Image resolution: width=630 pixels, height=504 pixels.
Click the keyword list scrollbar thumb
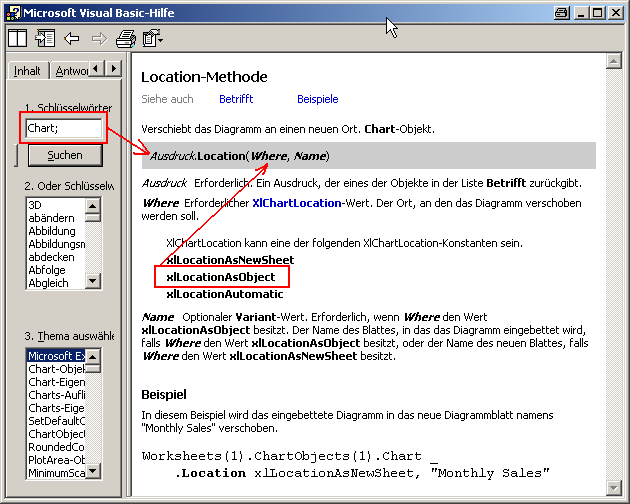(93, 217)
